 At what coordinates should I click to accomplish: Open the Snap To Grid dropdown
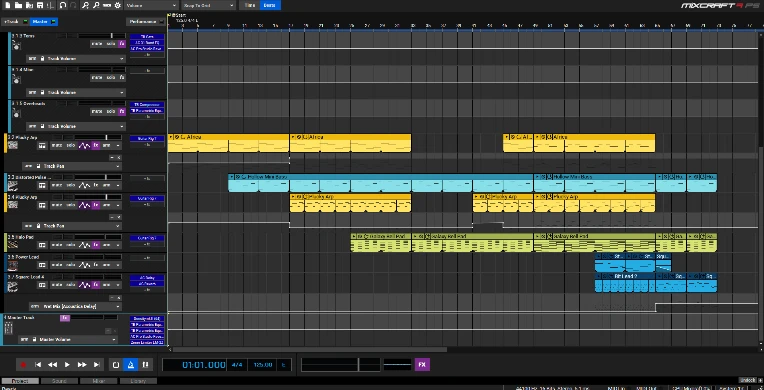(x=209, y=5)
